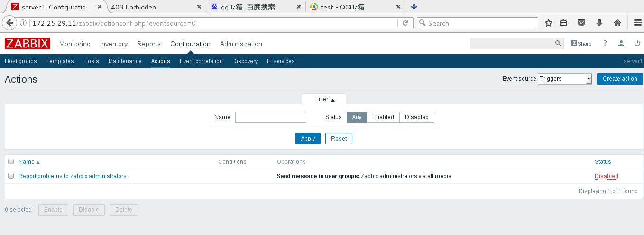Open the Reports menu
Viewport: 644px width, 235px height.
(x=149, y=44)
